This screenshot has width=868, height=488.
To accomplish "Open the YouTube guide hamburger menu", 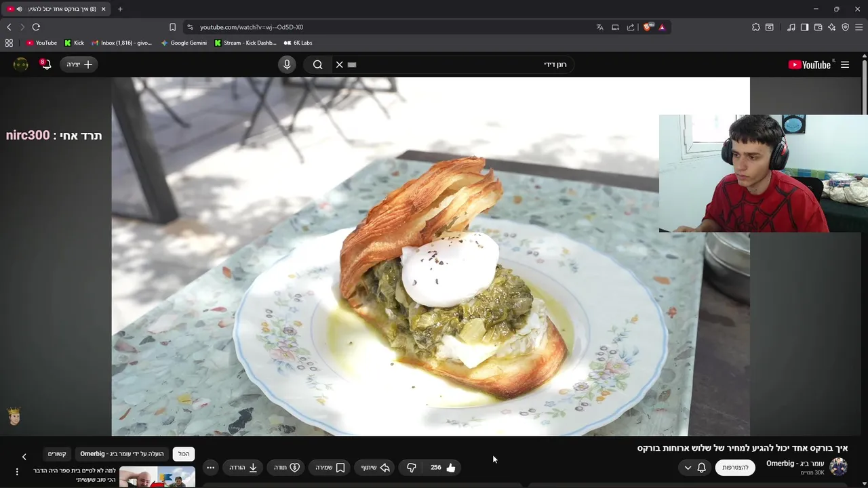I will (845, 64).
